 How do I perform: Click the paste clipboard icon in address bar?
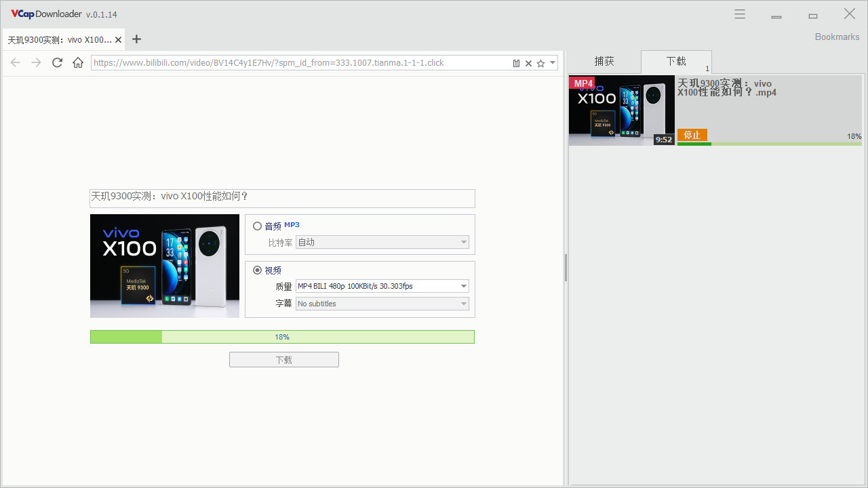tap(516, 63)
